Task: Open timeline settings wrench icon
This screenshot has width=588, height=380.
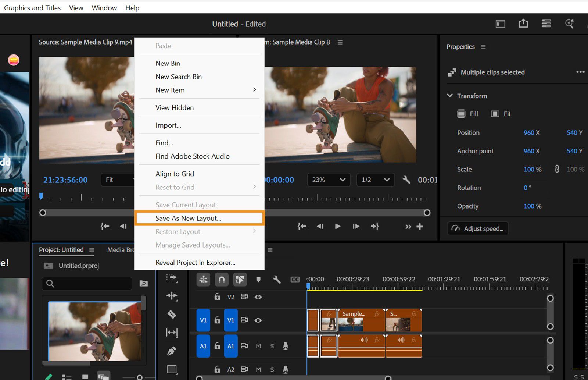Action: (x=277, y=280)
